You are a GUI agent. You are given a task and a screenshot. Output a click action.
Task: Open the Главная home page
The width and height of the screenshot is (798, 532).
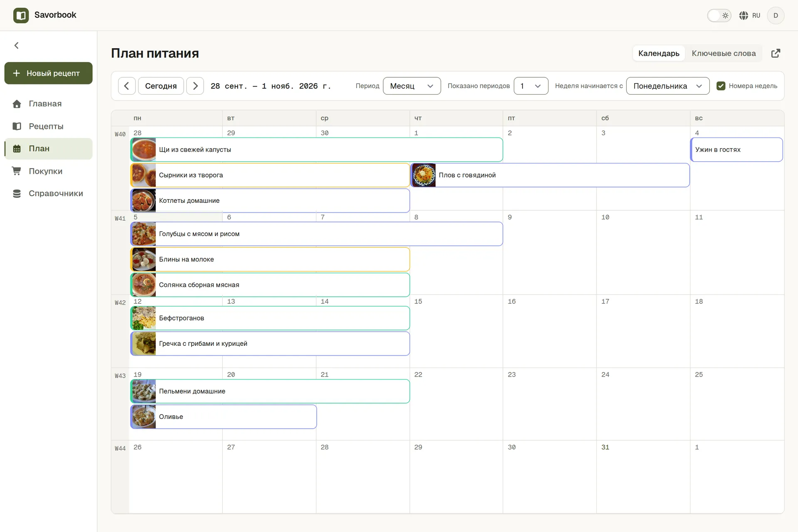point(49,104)
